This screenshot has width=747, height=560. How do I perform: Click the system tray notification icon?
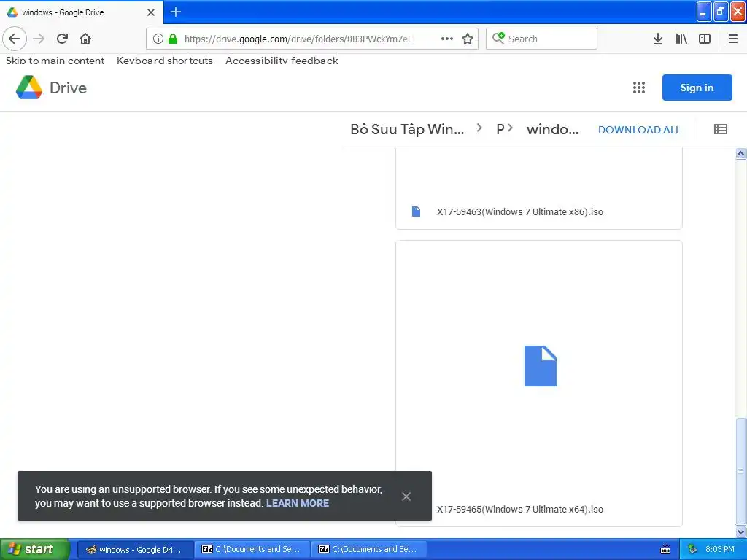(692, 549)
